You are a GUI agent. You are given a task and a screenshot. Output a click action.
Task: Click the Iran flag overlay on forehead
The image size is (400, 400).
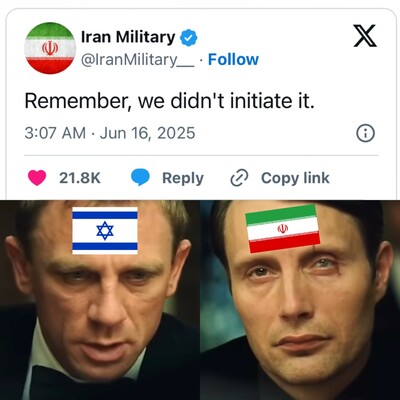coord(283,228)
